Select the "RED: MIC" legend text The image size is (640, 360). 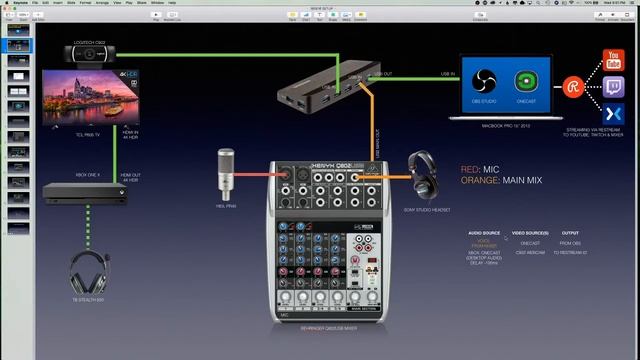coord(480,169)
